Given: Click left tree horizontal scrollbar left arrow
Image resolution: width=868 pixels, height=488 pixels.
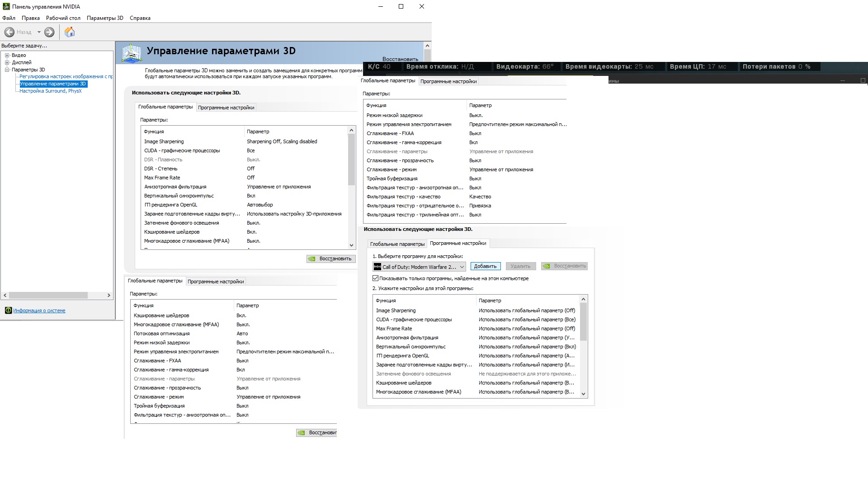Looking at the screenshot, I should [x=5, y=295].
